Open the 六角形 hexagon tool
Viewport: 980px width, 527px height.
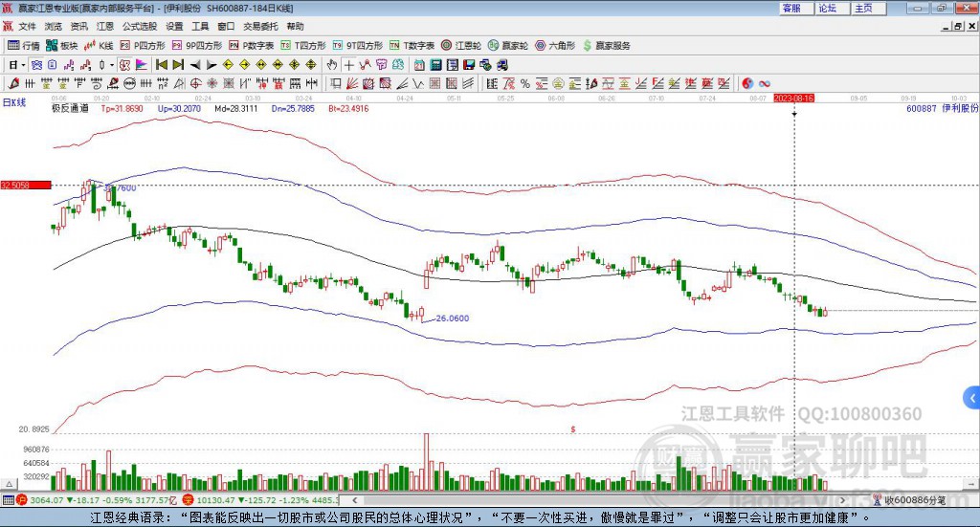(x=555, y=46)
